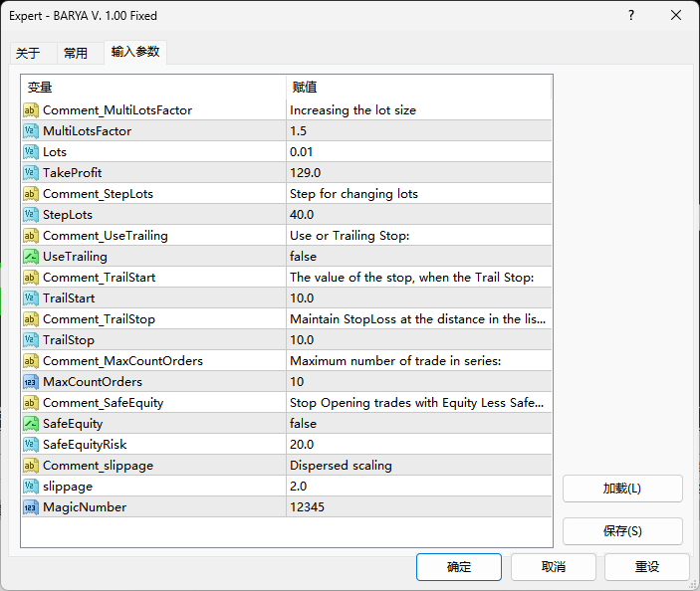Click the help question mark in title bar
Screen dimensions: 700x591
[631, 16]
